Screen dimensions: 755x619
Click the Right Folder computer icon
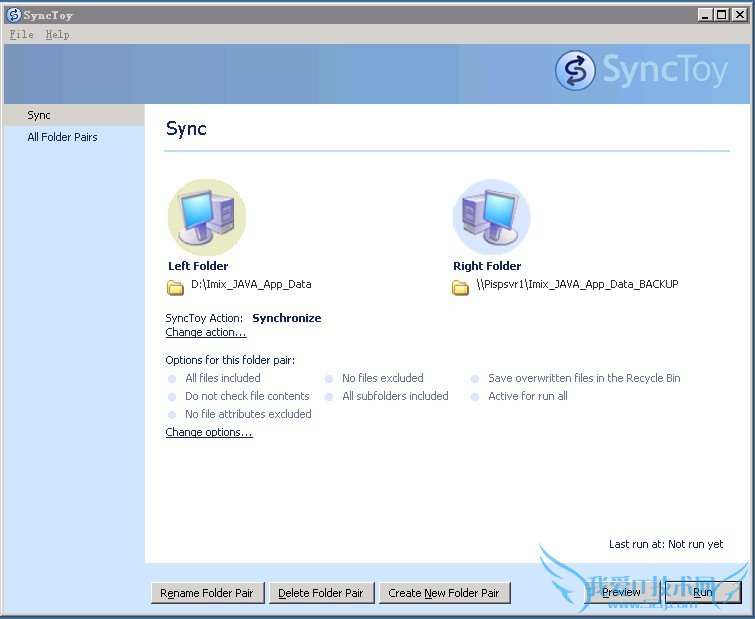tap(491, 218)
